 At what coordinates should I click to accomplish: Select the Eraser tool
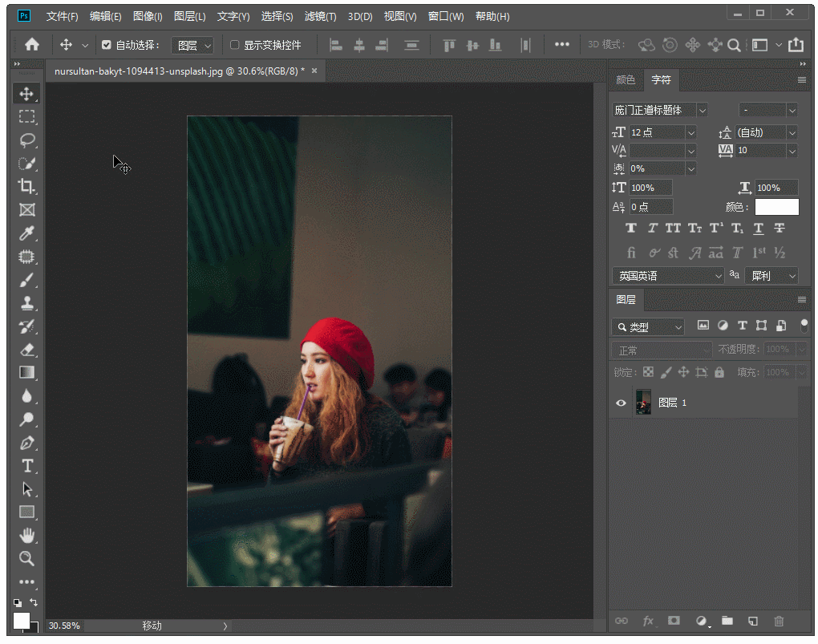26,350
